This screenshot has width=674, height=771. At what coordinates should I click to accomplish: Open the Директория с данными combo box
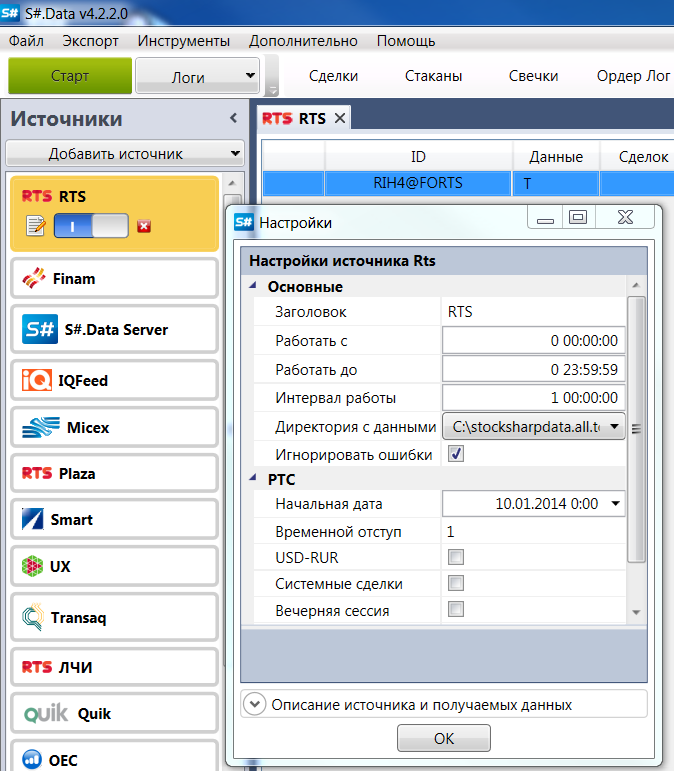[x=534, y=426]
